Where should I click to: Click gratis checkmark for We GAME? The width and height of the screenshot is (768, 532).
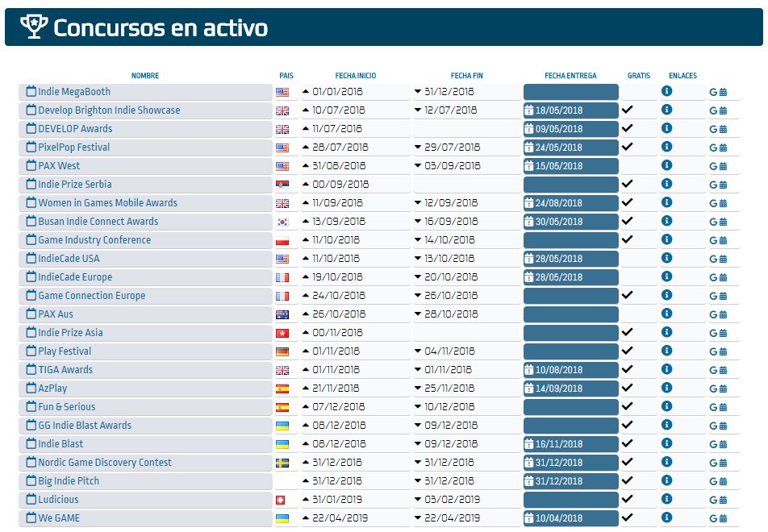(627, 517)
